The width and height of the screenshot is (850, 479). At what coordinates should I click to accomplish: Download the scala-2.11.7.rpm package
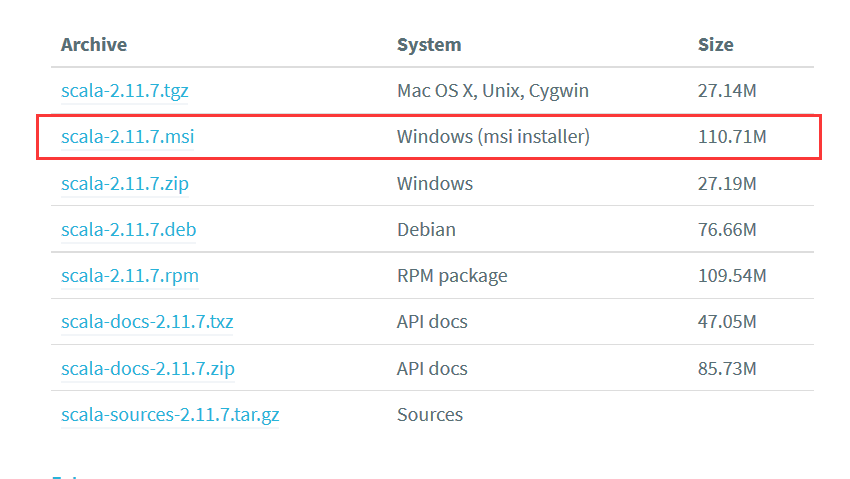130,276
